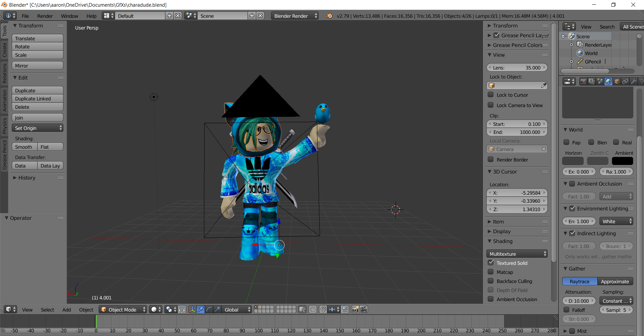Click the Duplicate Linked button

tap(38, 98)
